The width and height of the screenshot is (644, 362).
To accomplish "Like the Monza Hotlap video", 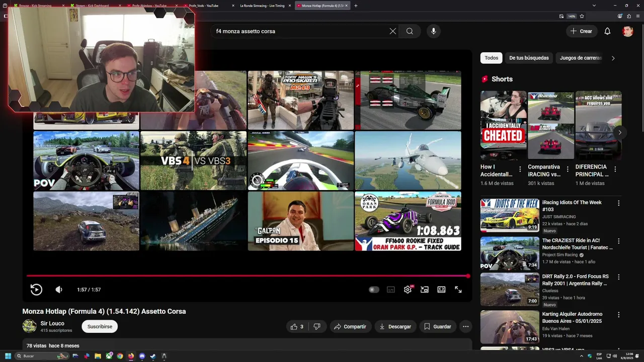I will pyautogui.click(x=297, y=327).
